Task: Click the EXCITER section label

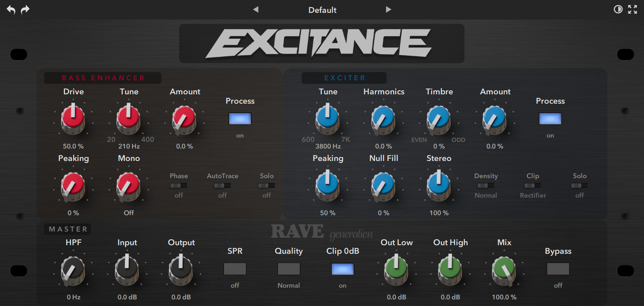Action: pyautogui.click(x=345, y=78)
